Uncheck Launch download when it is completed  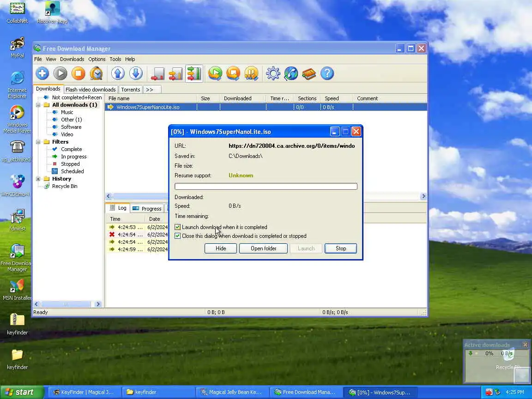(x=177, y=227)
